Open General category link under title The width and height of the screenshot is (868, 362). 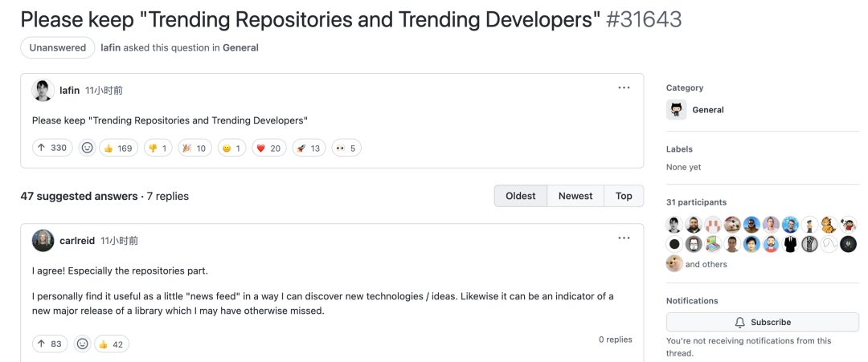point(240,47)
